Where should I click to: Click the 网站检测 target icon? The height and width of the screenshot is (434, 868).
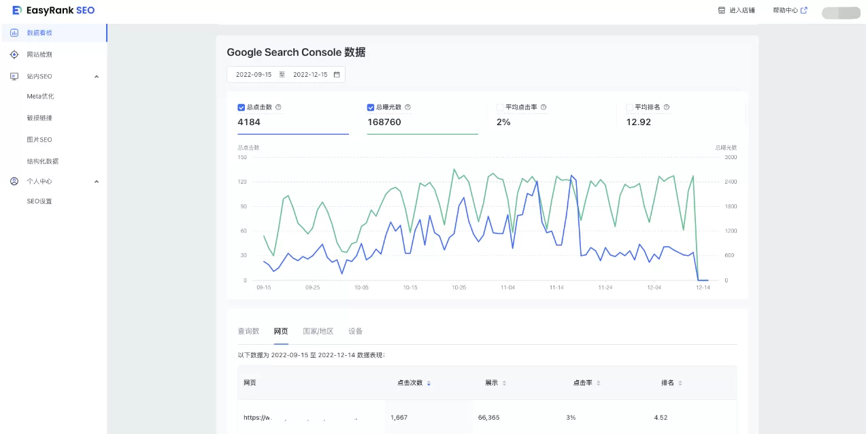[14, 54]
